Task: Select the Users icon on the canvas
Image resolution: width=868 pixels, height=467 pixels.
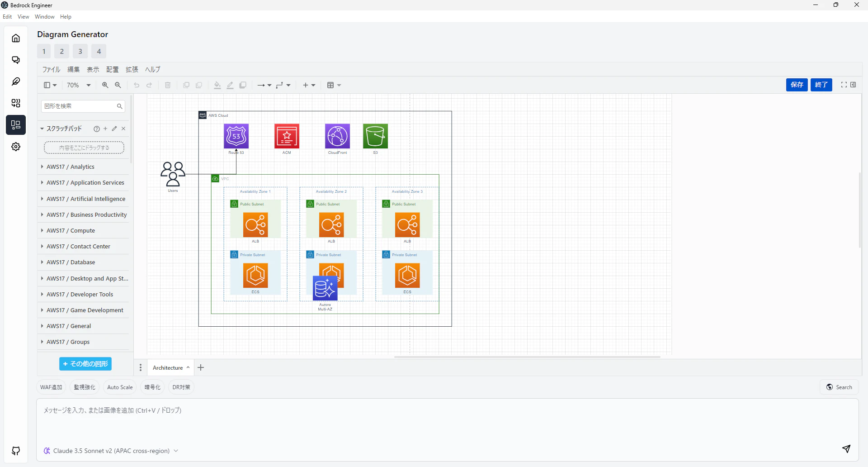Action: [173, 174]
